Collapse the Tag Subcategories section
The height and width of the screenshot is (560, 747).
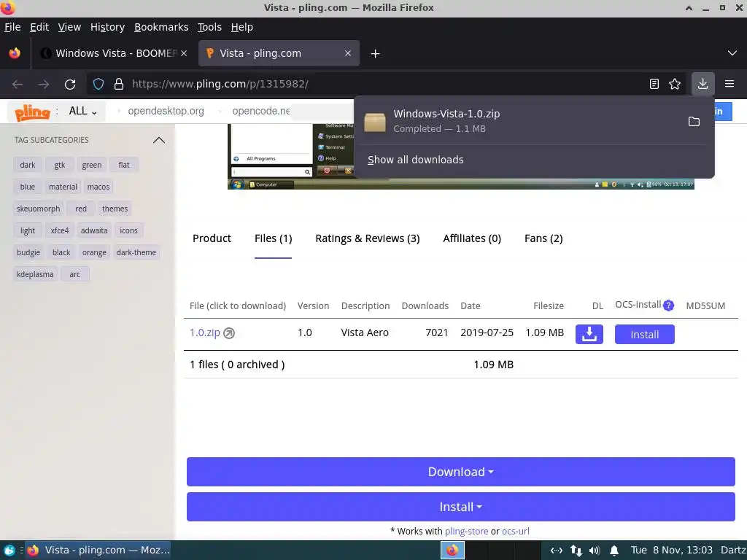[158, 140]
